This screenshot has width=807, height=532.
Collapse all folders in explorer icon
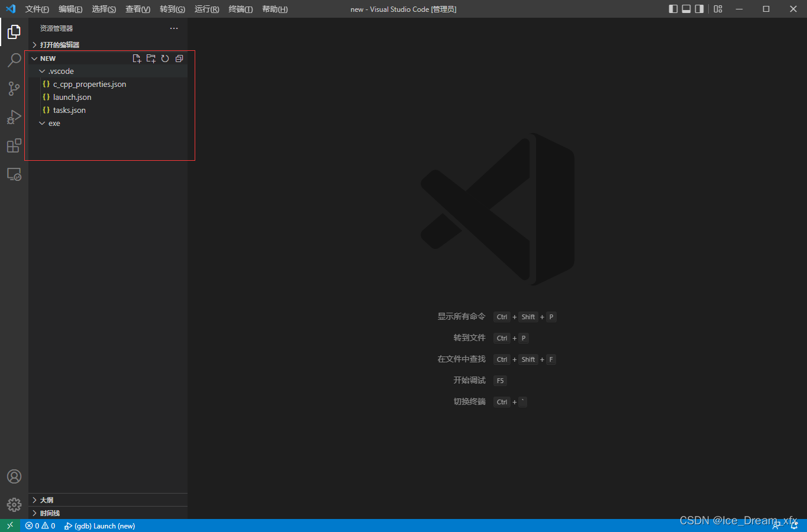pyautogui.click(x=179, y=59)
